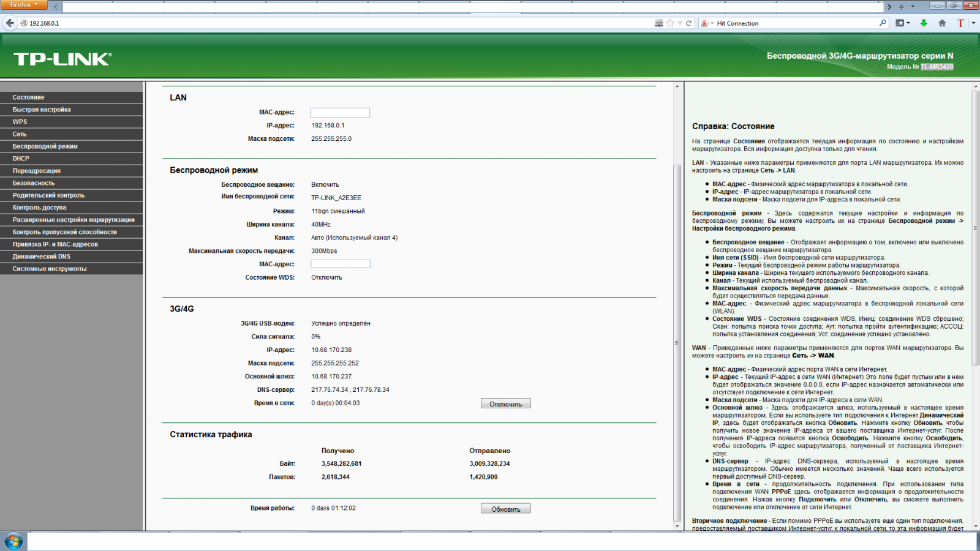980x551 pixels.
Task: Select DHCP in the sidebar
Action: click(72, 159)
